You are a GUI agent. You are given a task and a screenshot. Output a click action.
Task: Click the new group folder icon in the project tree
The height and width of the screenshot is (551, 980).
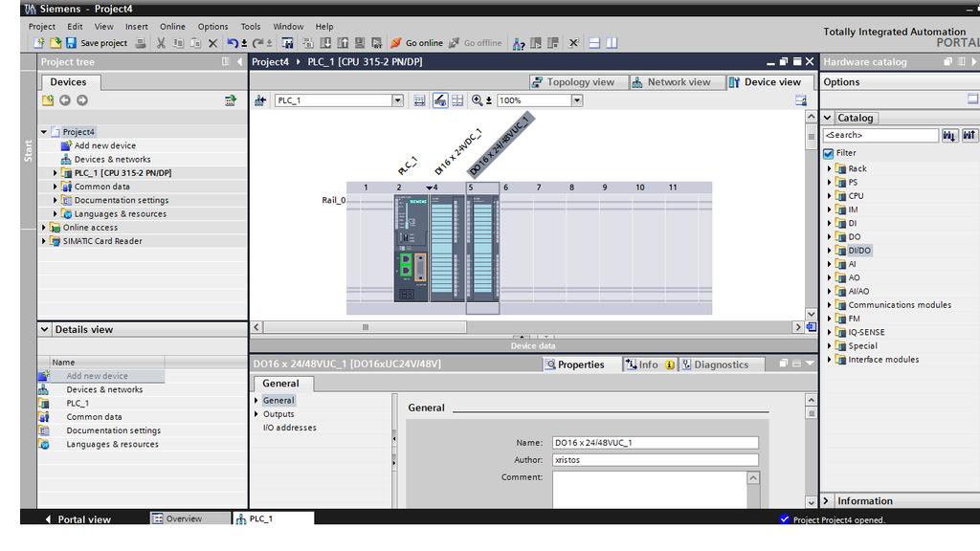pos(48,99)
